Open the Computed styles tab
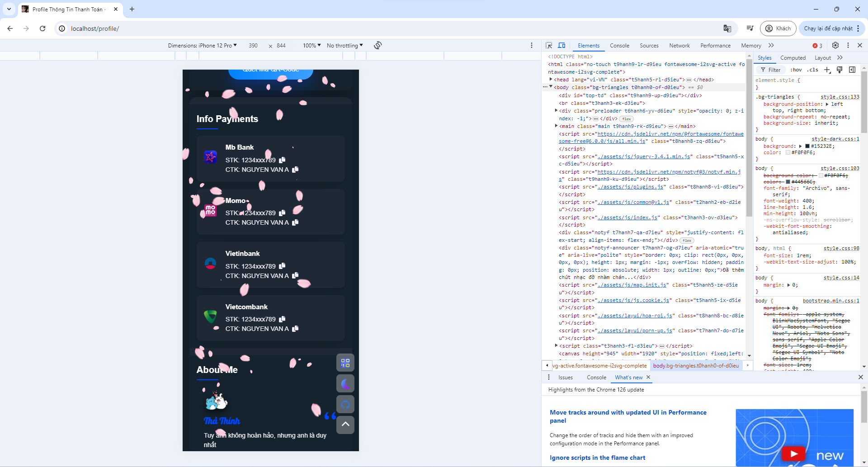868x467 pixels. tap(793, 58)
